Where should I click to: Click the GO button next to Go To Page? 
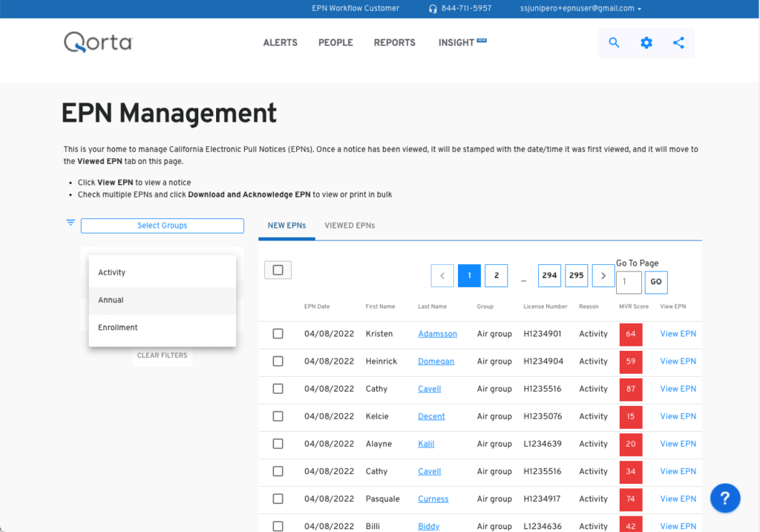(x=655, y=282)
